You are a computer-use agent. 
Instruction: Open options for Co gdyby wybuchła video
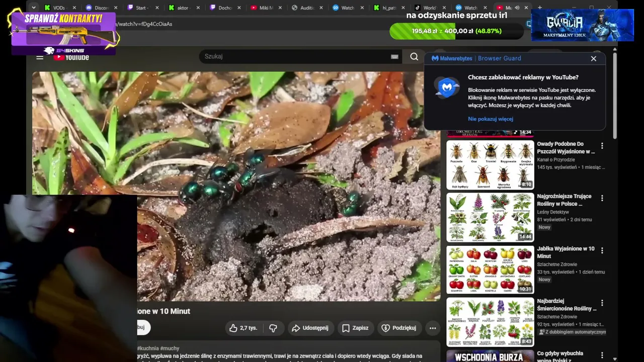coord(602,355)
